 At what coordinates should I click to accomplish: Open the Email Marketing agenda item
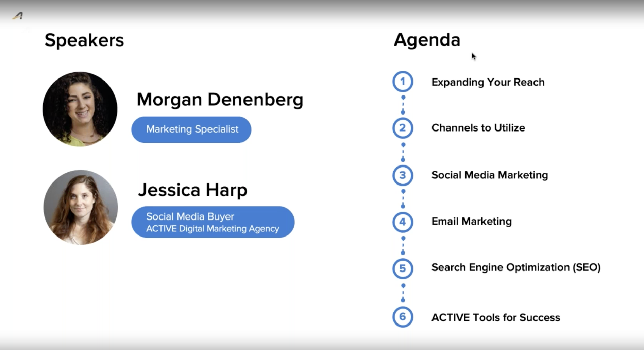(x=471, y=222)
